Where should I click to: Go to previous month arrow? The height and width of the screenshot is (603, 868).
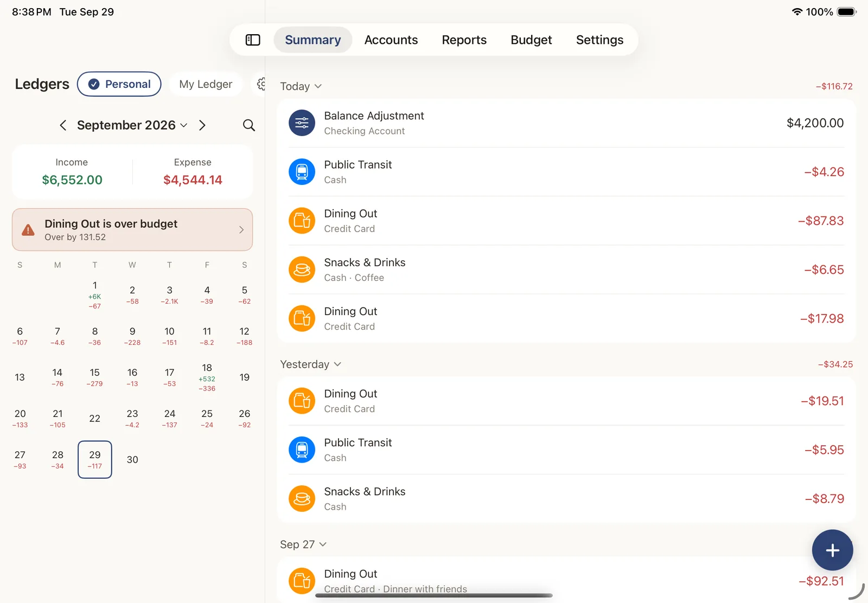(x=63, y=125)
